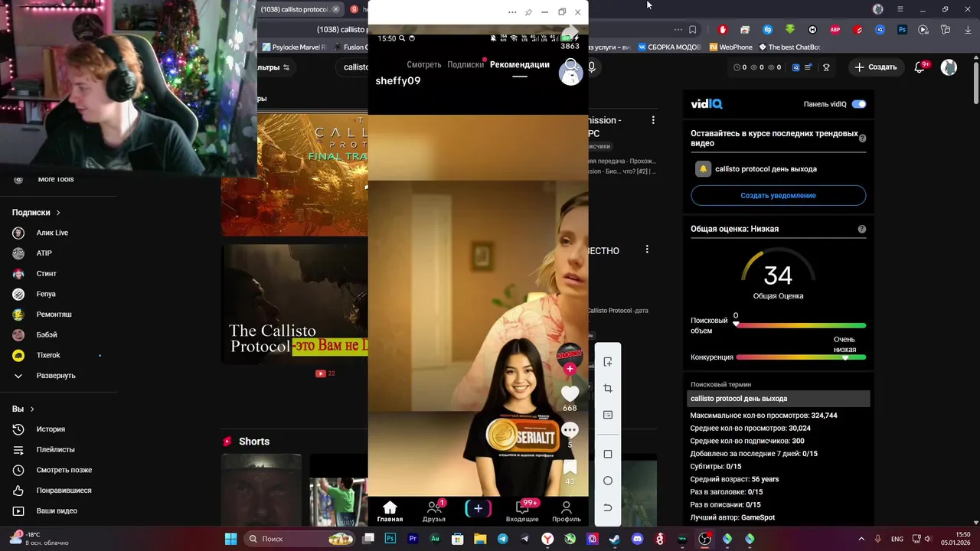Open The Callisto Protocol video thumbnail
980x551 pixels.
click(x=295, y=304)
